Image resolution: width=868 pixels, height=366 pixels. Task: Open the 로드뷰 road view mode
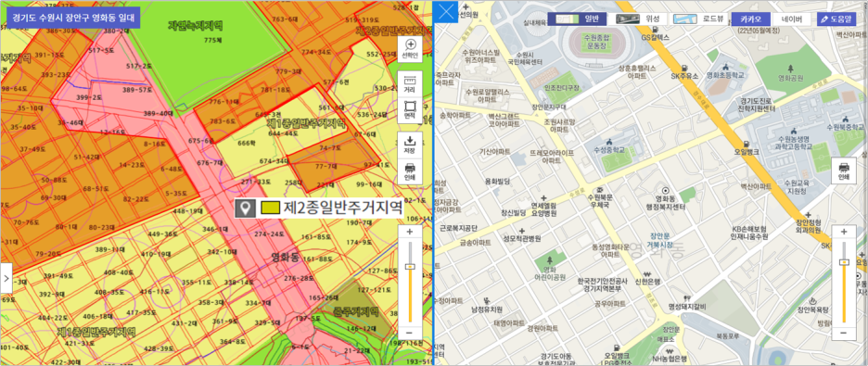(x=698, y=19)
